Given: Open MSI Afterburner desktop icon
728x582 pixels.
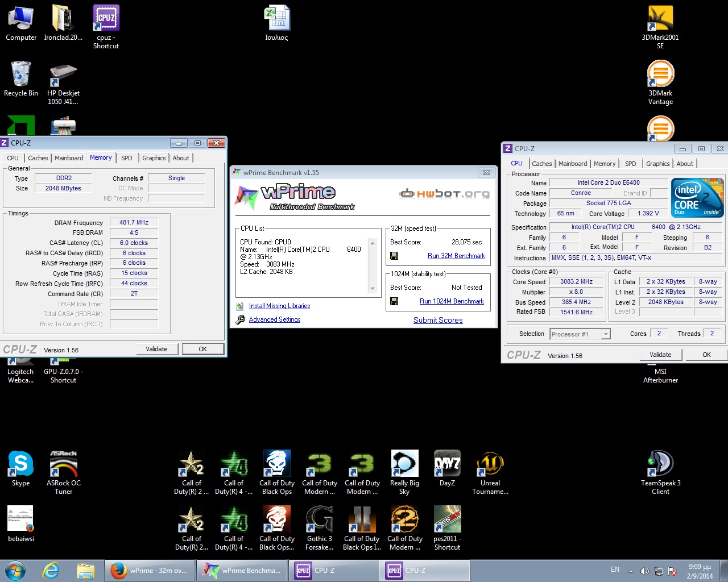Looking at the screenshot, I should click(660, 375).
